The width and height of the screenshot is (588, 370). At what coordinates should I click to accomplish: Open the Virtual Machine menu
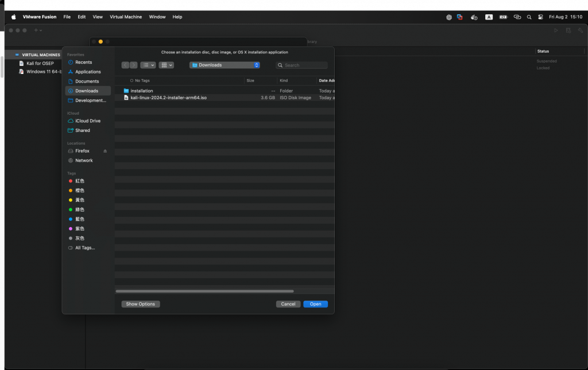[126, 17]
